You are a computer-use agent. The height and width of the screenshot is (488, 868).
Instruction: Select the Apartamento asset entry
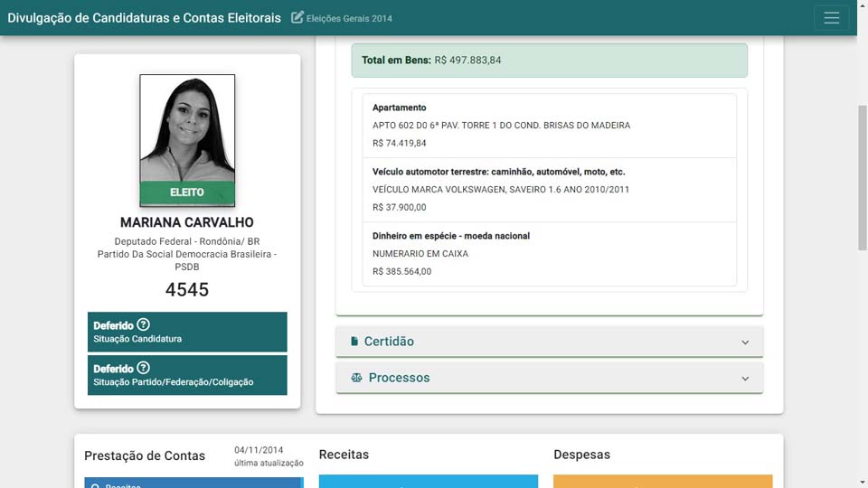point(549,126)
